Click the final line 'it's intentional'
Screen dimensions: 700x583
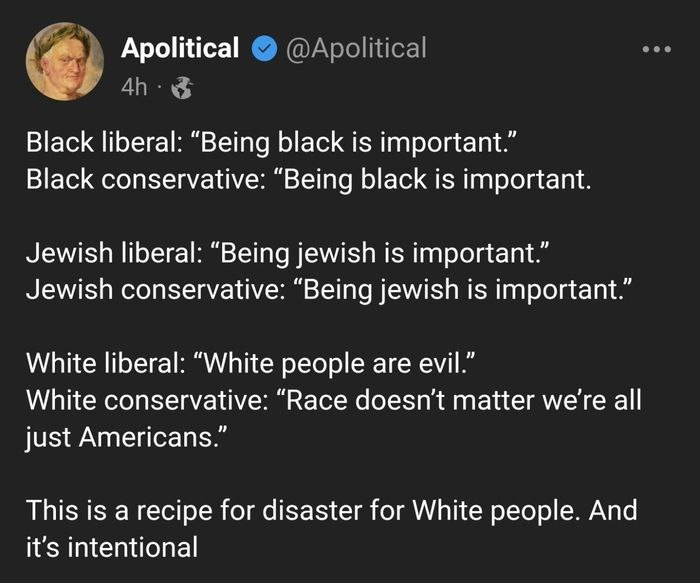(112, 546)
